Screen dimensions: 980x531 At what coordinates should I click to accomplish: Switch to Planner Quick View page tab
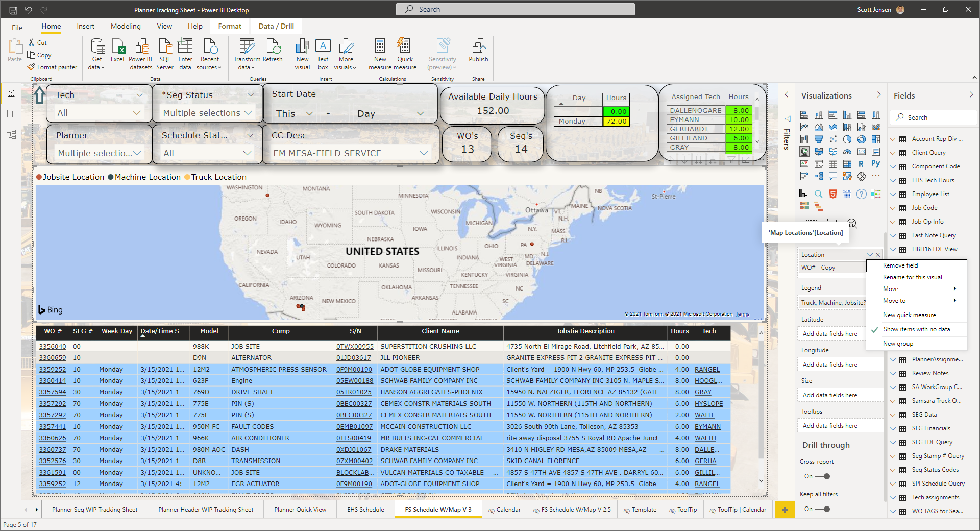point(300,510)
